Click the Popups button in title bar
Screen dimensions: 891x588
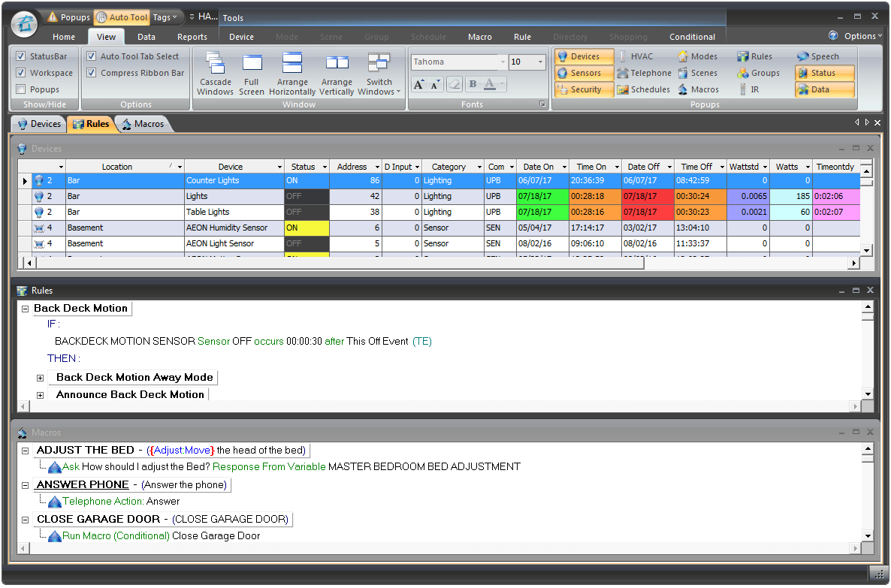[x=69, y=17]
